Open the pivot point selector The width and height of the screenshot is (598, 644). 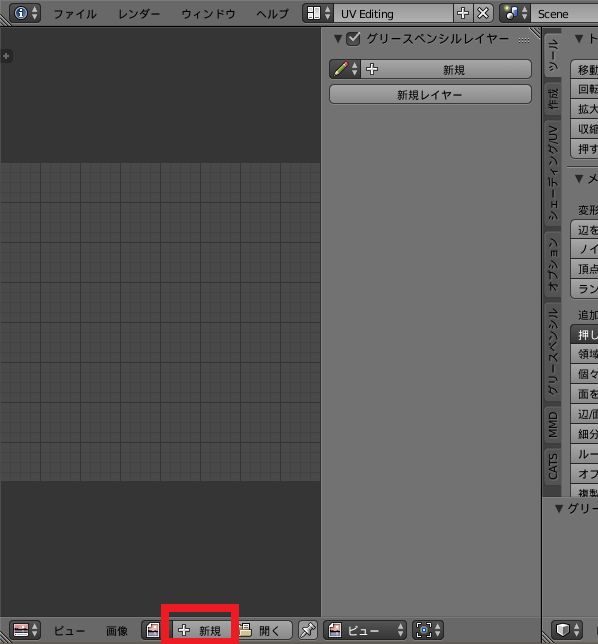click(428, 630)
